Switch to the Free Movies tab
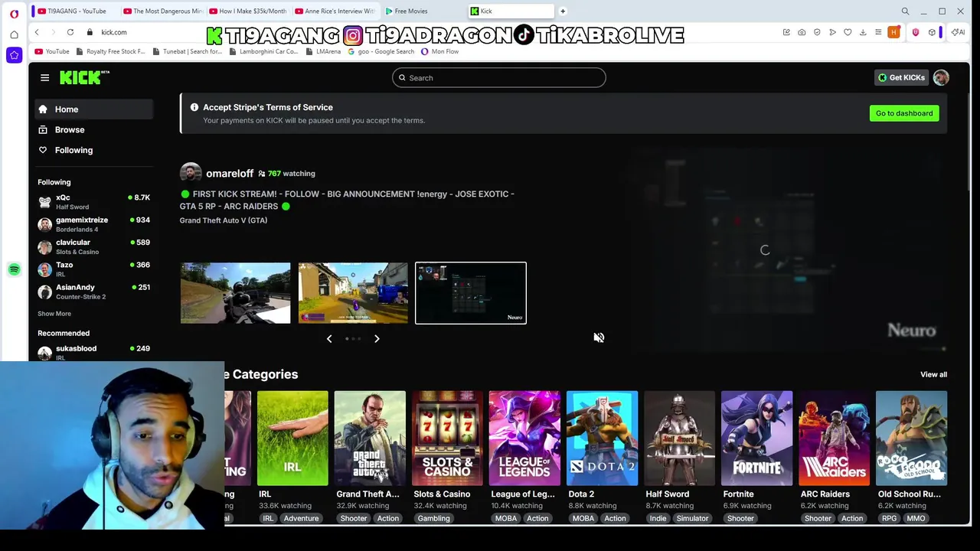 (x=421, y=11)
